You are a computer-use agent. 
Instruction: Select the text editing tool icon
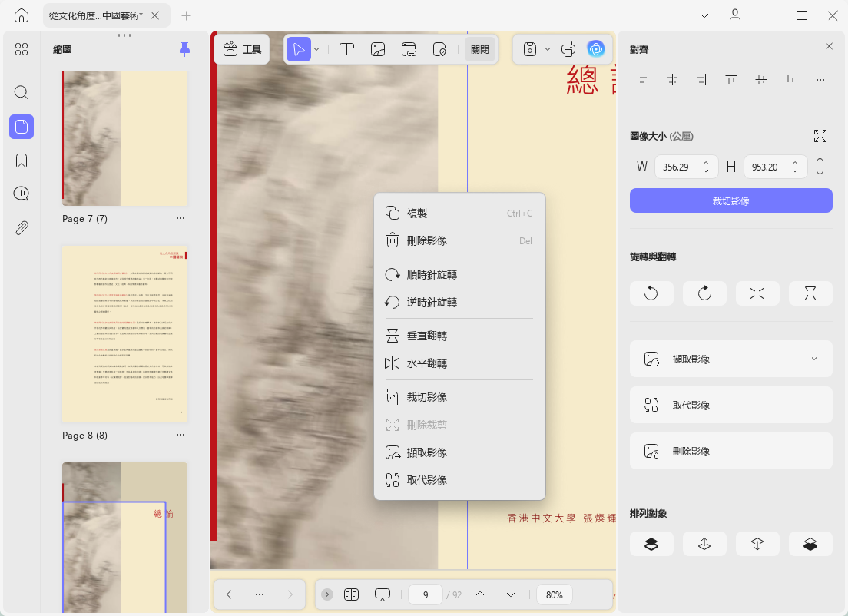[x=346, y=49]
